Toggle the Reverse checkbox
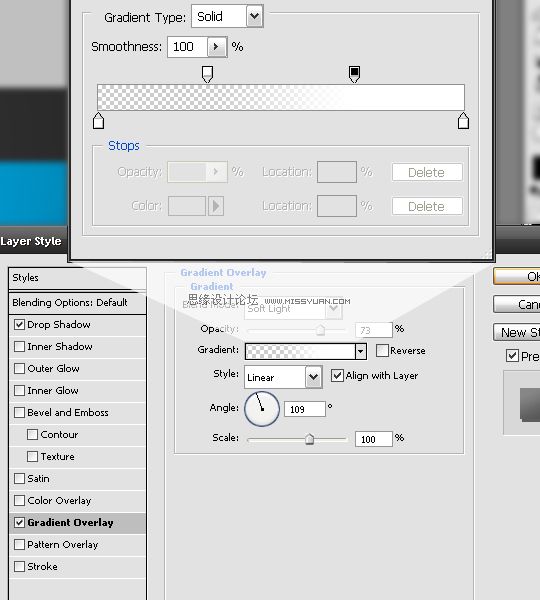540x600 pixels. pyautogui.click(x=382, y=351)
